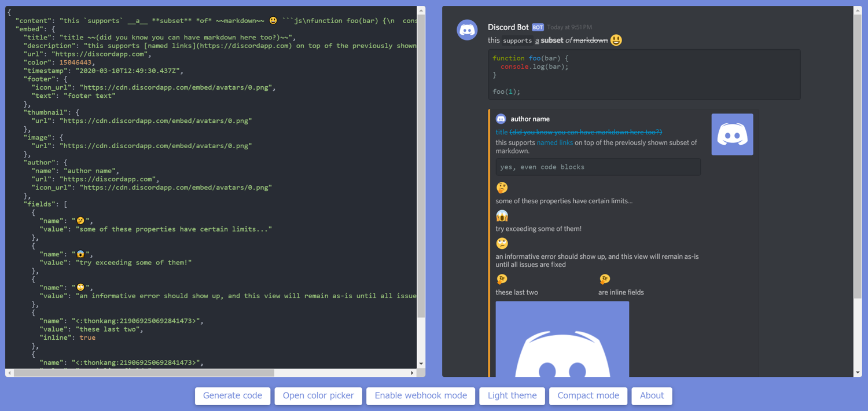Click thonkang emoji above 'these last two'

pyautogui.click(x=502, y=279)
